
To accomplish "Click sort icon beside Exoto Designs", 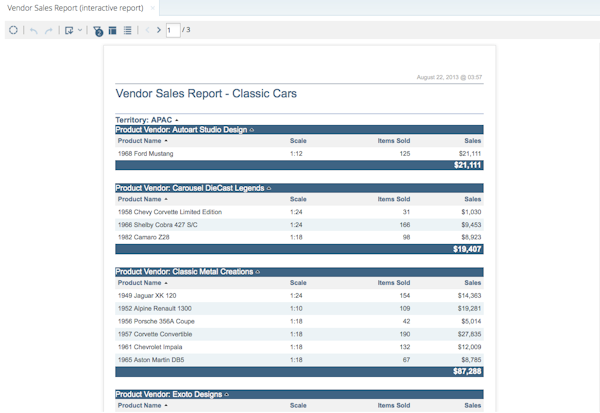I will (x=227, y=394).
